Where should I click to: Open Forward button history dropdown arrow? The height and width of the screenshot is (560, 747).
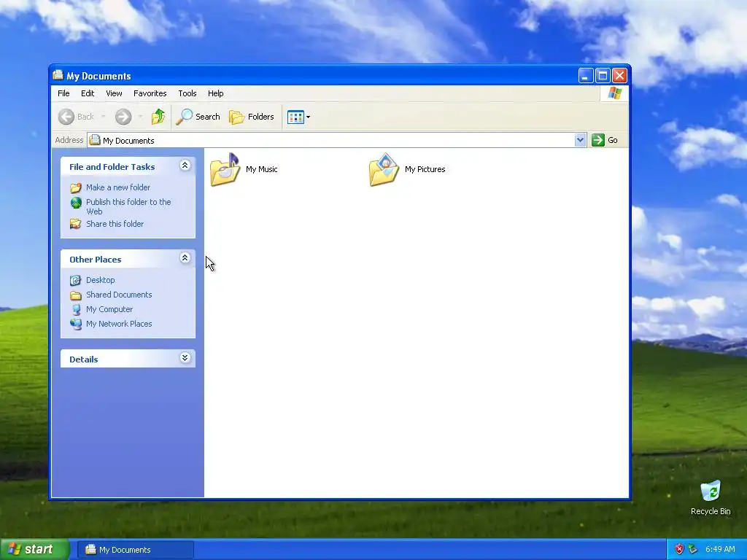pyautogui.click(x=140, y=117)
